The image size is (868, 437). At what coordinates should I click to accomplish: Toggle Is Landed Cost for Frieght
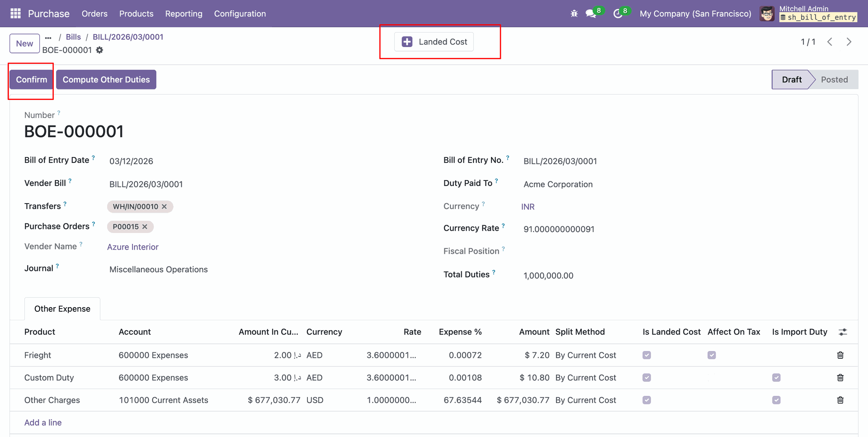click(646, 355)
